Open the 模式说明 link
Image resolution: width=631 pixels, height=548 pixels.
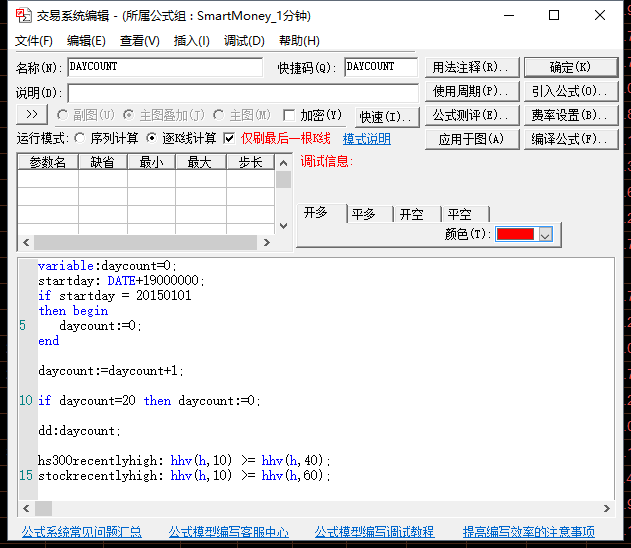(x=367, y=139)
